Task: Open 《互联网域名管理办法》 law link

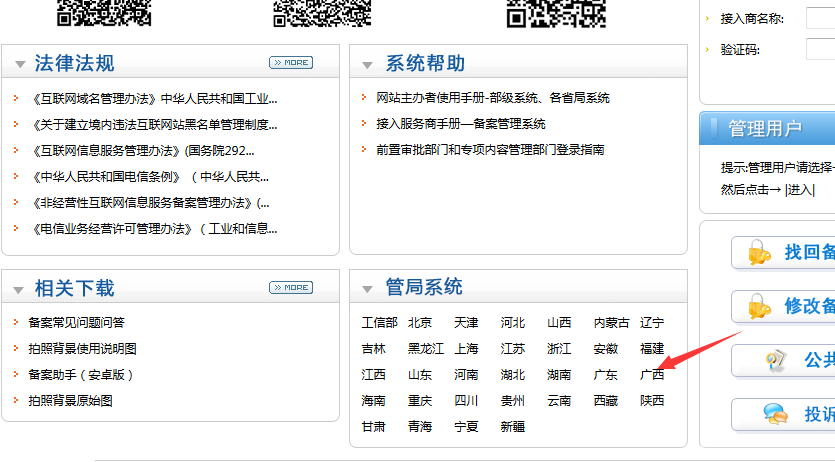Action: point(155,99)
